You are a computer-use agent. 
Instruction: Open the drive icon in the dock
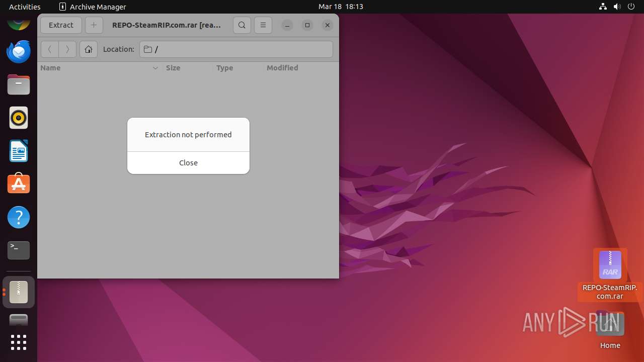pos(19,320)
